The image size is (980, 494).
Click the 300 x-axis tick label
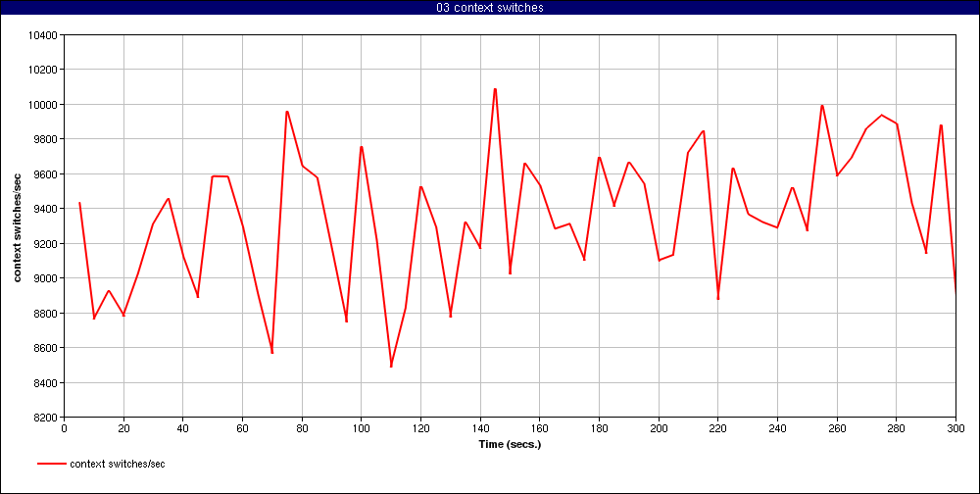tap(955, 427)
